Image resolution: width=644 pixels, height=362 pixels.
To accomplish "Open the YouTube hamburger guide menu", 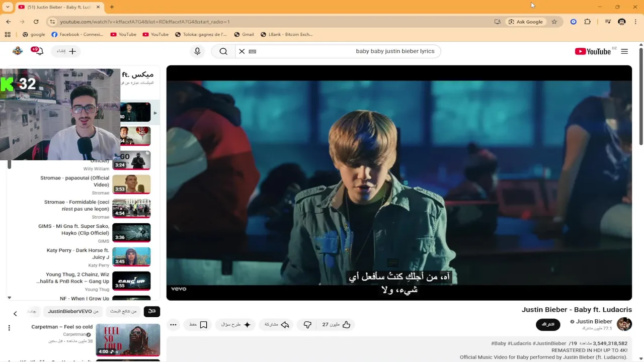I will tap(624, 51).
